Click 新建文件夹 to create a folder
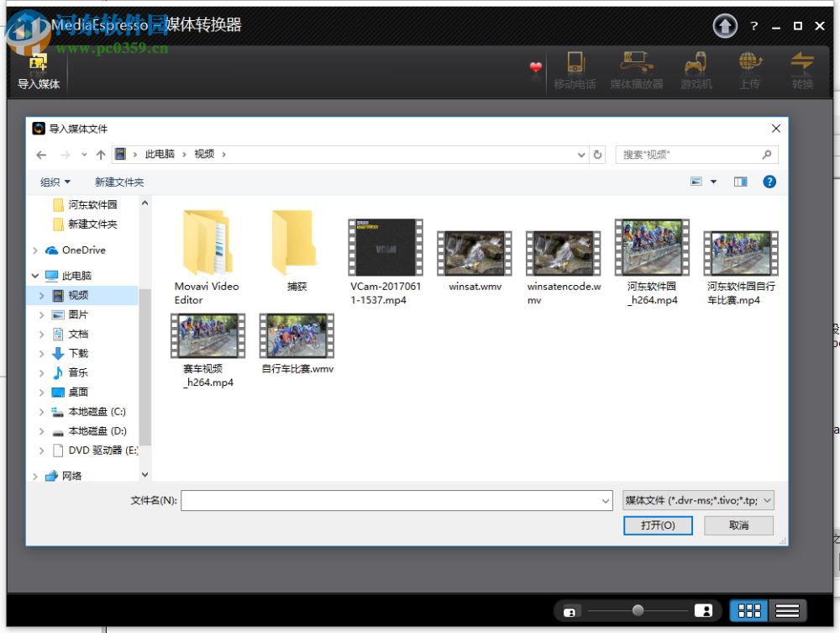 click(119, 182)
